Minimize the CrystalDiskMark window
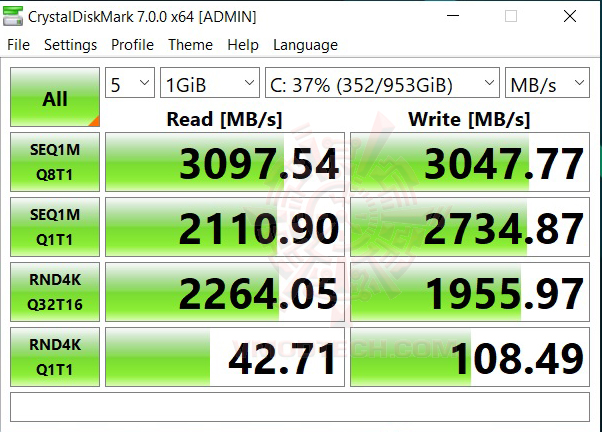Image resolution: width=602 pixels, height=432 pixels. pyautogui.click(x=453, y=16)
